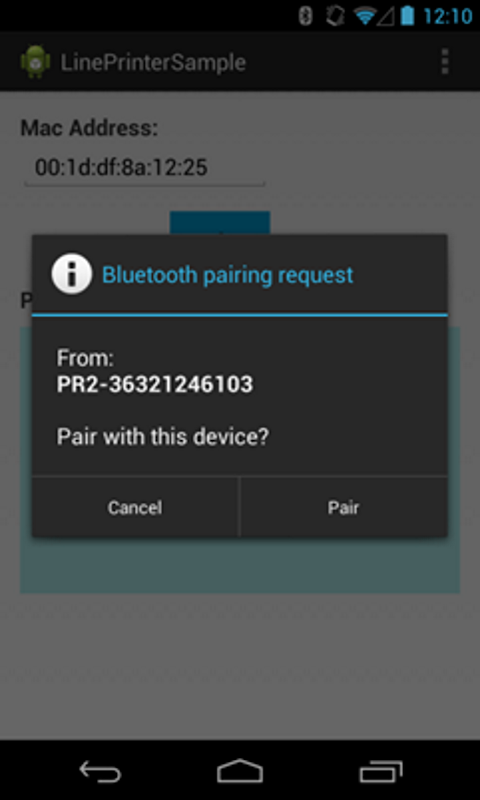Tap the info icon in pairing dialog

pos(71,274)
